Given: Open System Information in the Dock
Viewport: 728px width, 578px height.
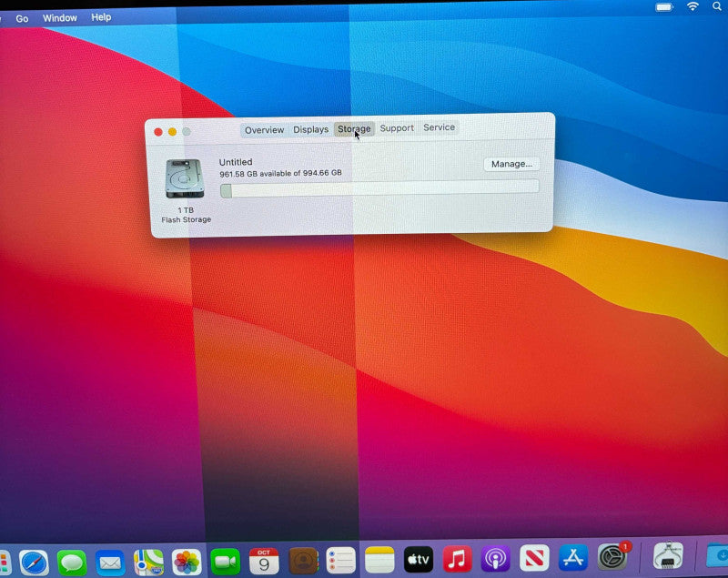Looking at the screenshot, I should (x=668, y=555).
